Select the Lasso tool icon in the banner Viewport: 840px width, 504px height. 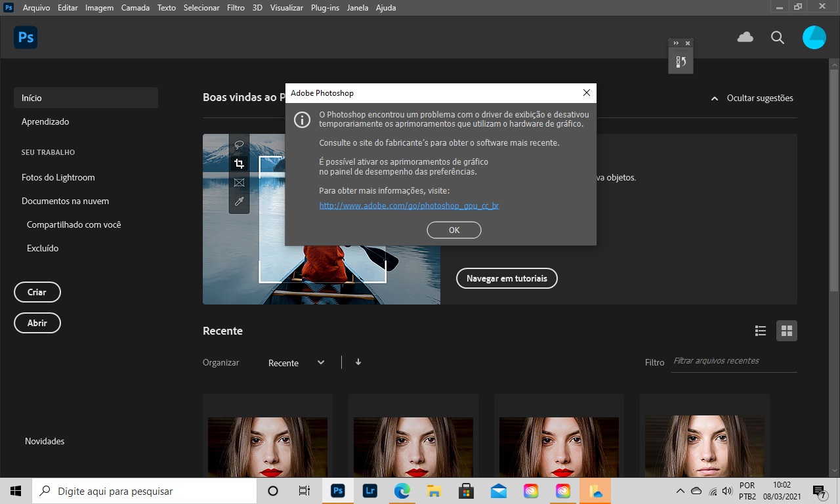[x=239, y=145]
